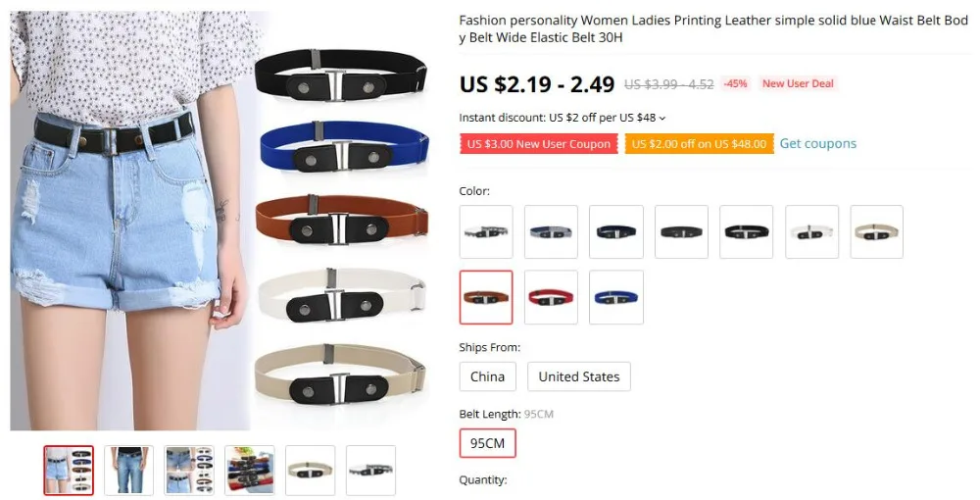Set shipping origin to United States
Screen dimensions: 980x500
[579, 376]
